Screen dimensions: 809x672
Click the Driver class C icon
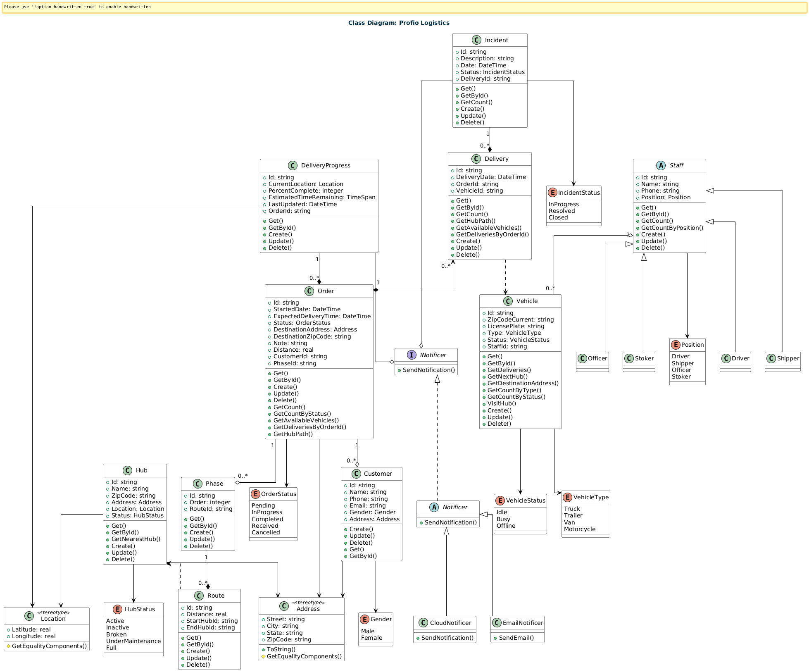(x=726, y=358)
